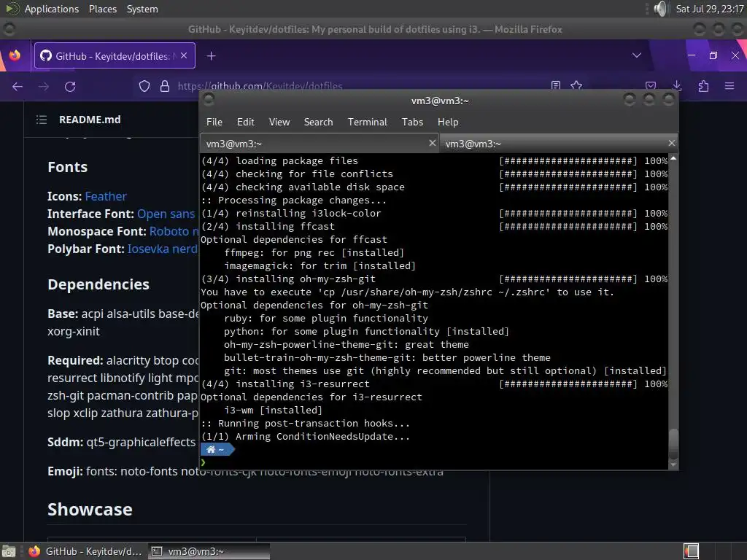
Task: Click the Dependencies heading in the README
Action: [x=98, y=284]
